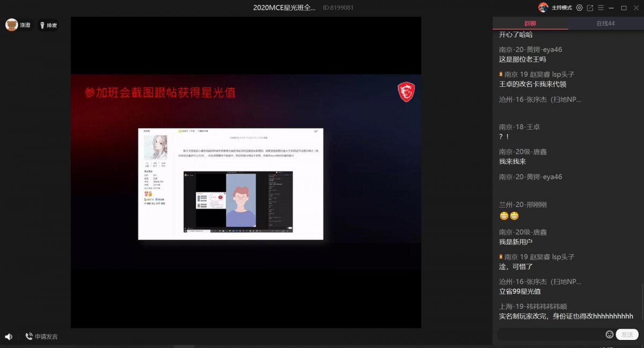Maximize the live room window
Viewport: 644px width, 348px height.
point(624,8)
